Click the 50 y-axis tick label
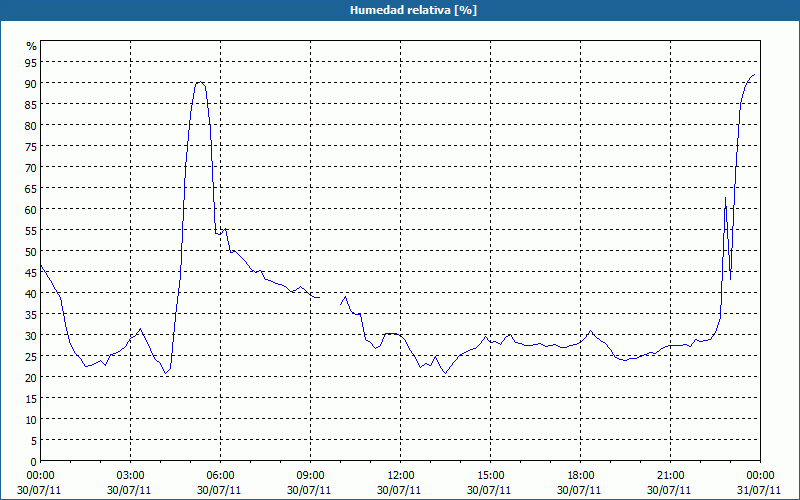 [31, 251]
